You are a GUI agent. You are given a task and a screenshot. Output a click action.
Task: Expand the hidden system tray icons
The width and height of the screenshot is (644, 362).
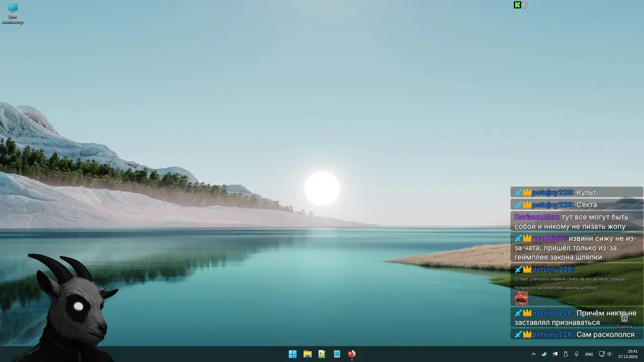pos(533,354)
